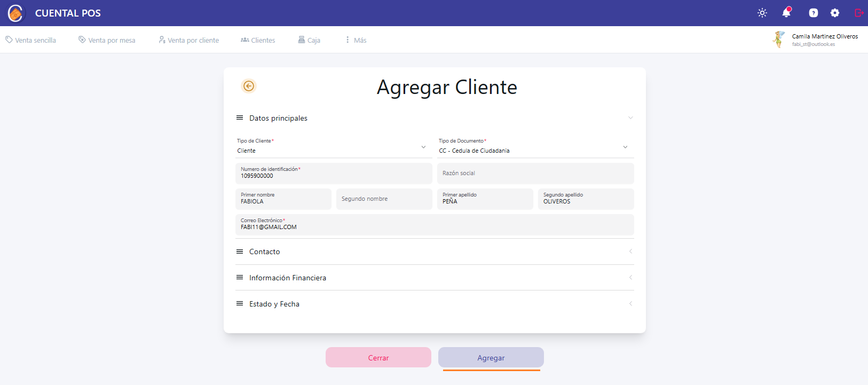Open the help question mark icon
The width and height of the screenshot is (868, 385).
tap(813, 13)
